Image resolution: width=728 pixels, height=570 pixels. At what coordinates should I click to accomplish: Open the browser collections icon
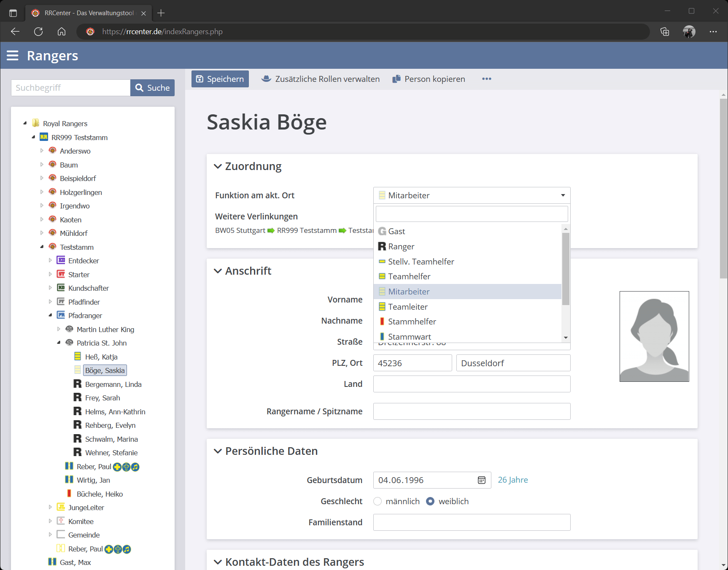tap(664, 32)
